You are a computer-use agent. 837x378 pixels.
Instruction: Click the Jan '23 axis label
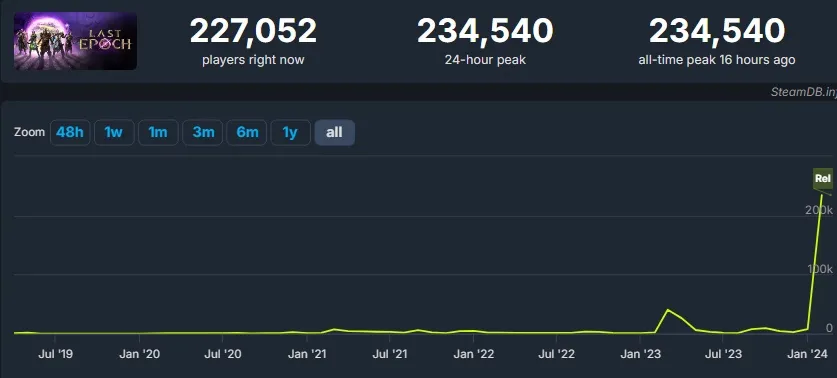[641, 353]
